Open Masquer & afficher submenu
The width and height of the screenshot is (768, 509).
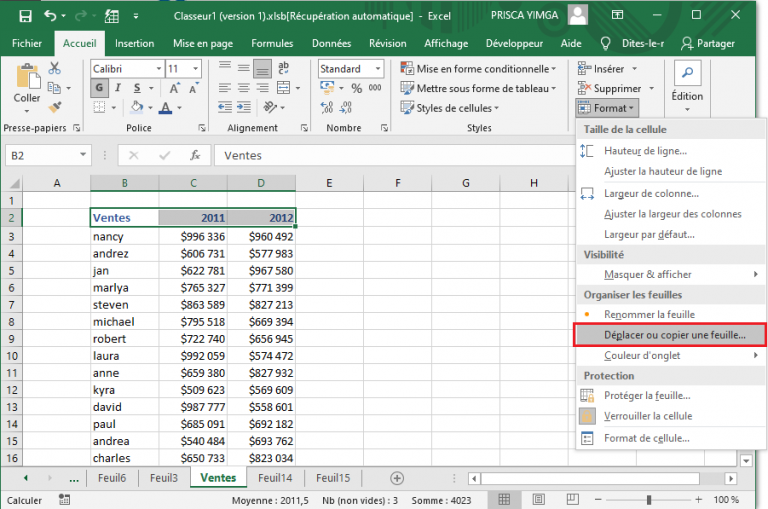point(671,274)
